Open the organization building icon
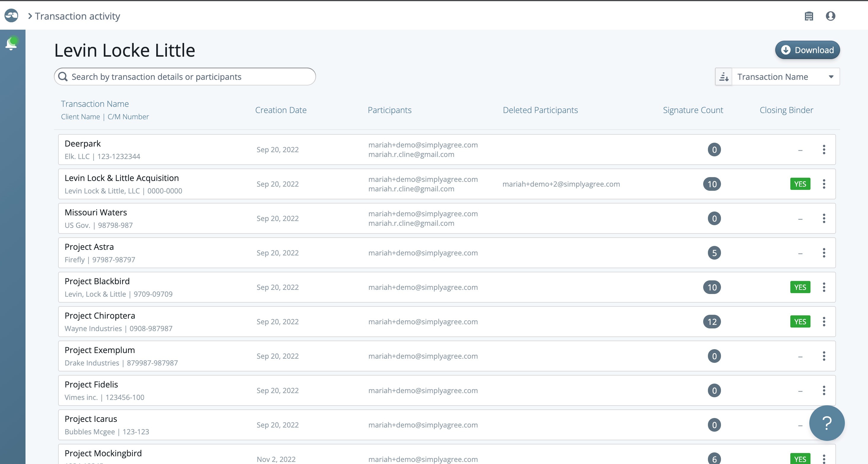The height and width of the screenshot is (464, 868). click(809, 16)
